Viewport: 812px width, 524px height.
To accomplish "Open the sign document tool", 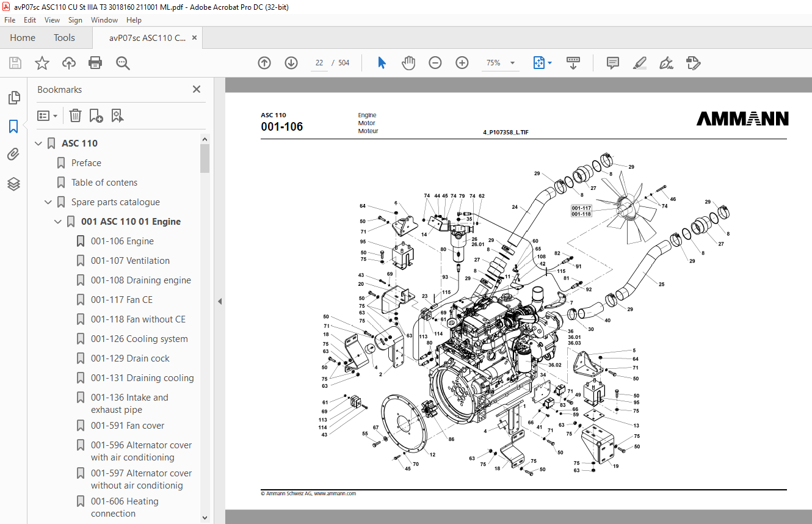I will (667, 63).
